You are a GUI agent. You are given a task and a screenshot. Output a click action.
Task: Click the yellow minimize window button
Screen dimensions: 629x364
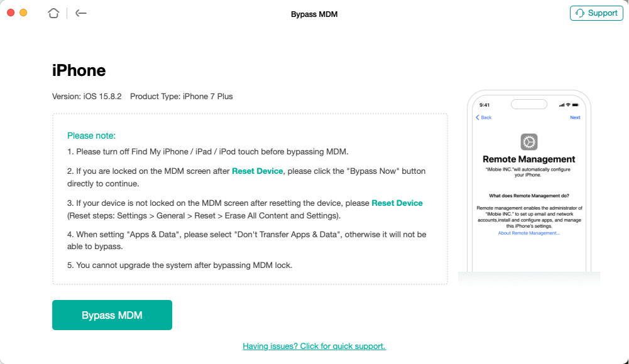(x=23, y=13)
